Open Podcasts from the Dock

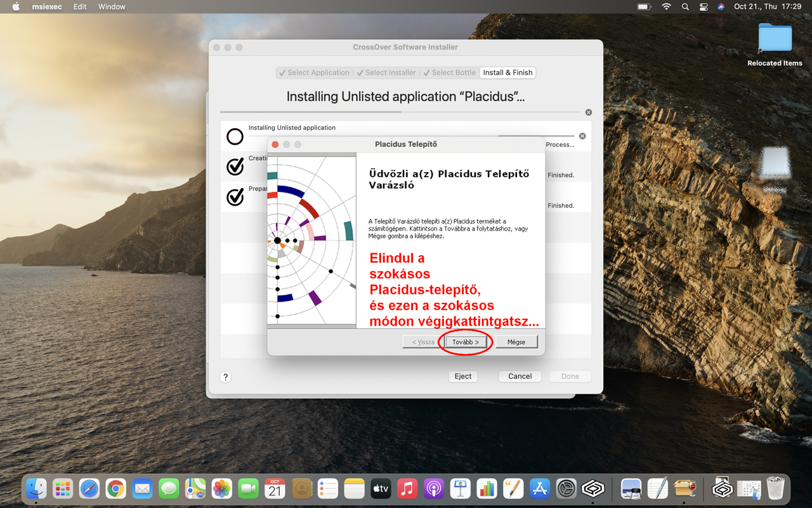pyautogui.click(x=434, y=488)
